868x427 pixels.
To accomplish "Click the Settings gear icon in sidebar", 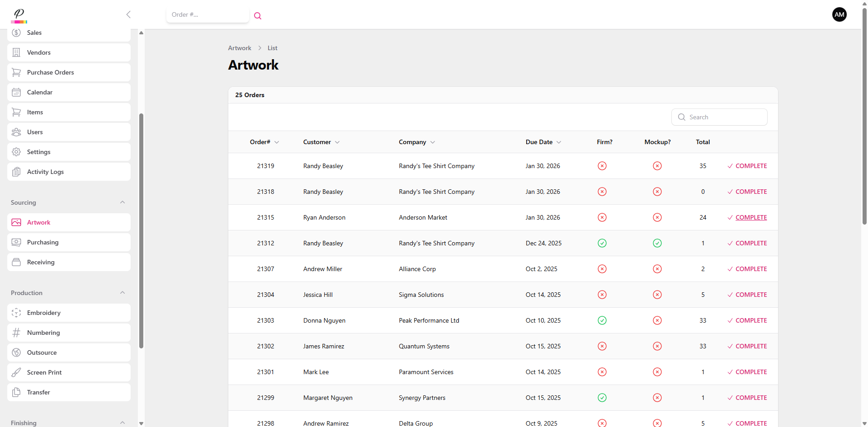I will coord(16,152).
